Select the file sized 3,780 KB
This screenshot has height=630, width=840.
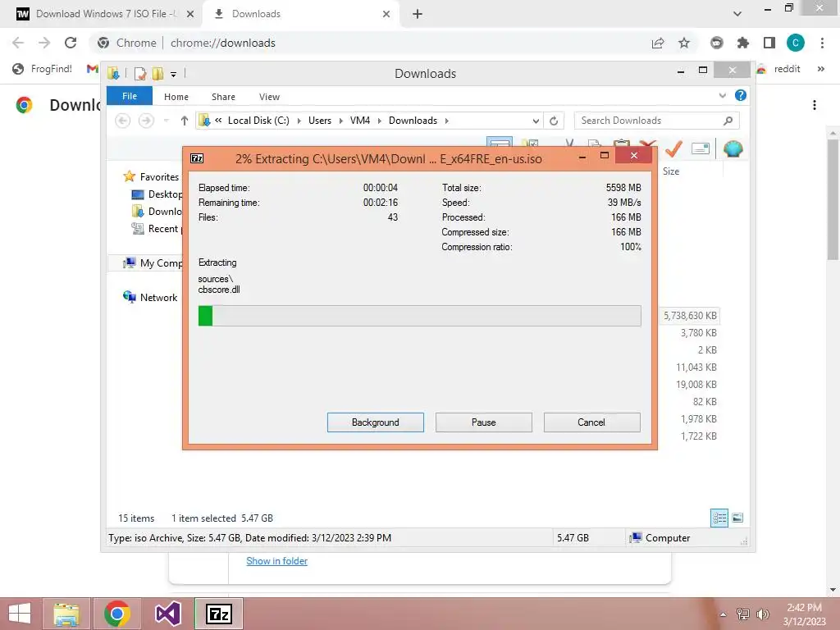[x=699, y=333]
